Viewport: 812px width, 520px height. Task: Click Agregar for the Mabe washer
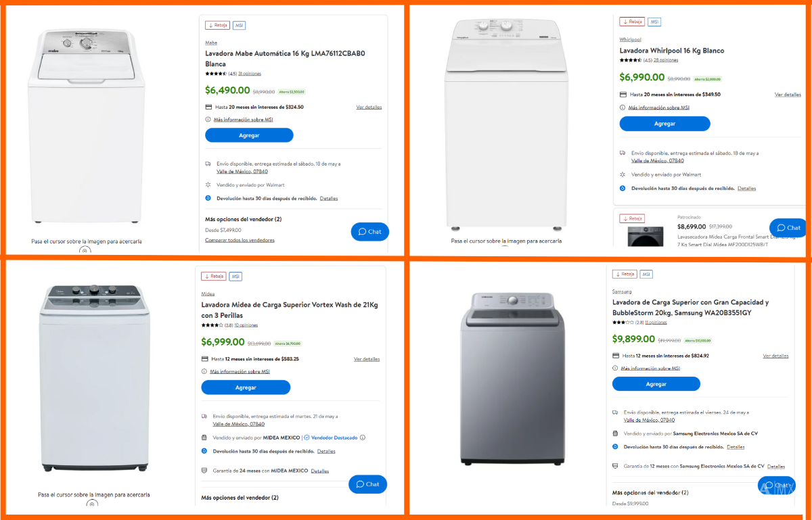[248, 135]
